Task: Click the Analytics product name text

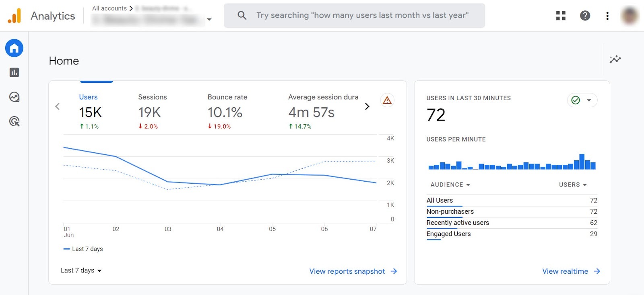Action: tap(53, 16)
